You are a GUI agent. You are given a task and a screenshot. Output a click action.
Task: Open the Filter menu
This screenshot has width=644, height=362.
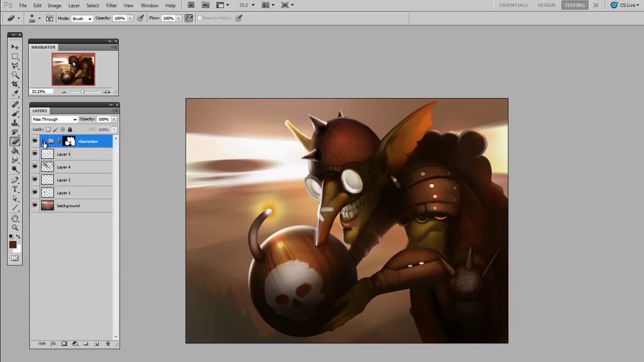point(111,6)
